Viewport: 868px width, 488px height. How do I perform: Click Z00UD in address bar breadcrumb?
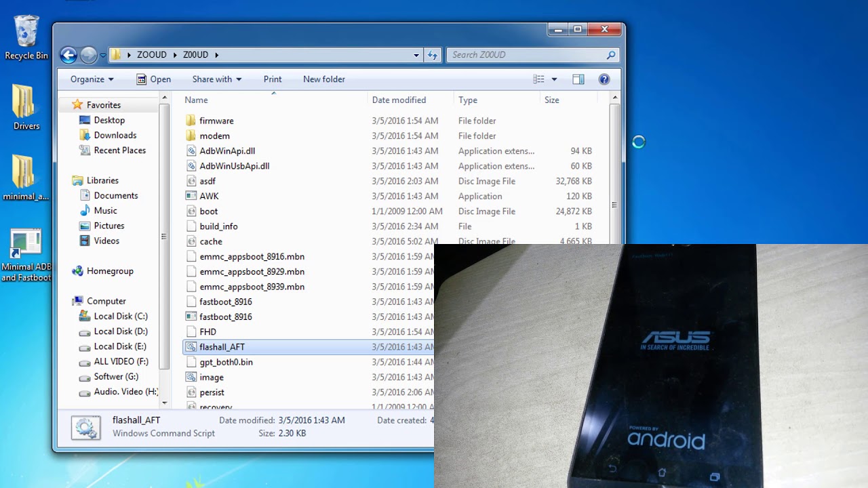[x=196, y=55]
